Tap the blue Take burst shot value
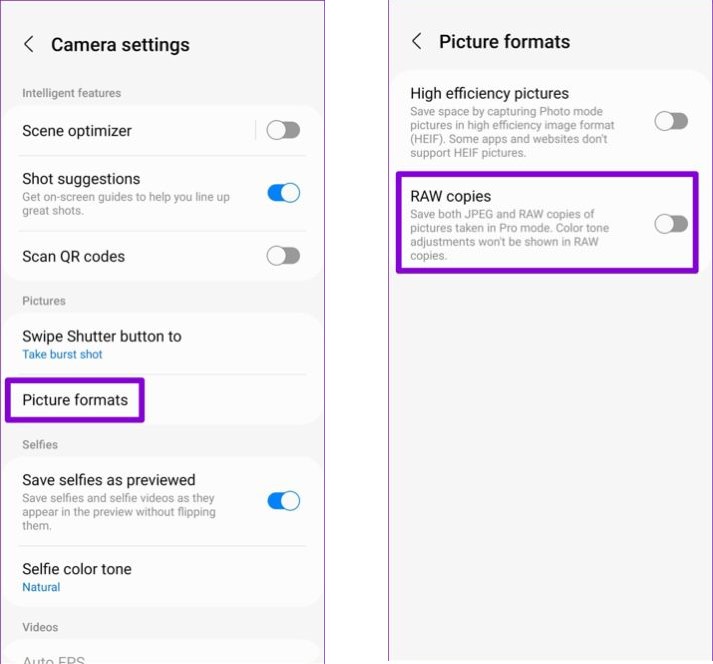This screenshot has width=713, height=664. (62, 355)
